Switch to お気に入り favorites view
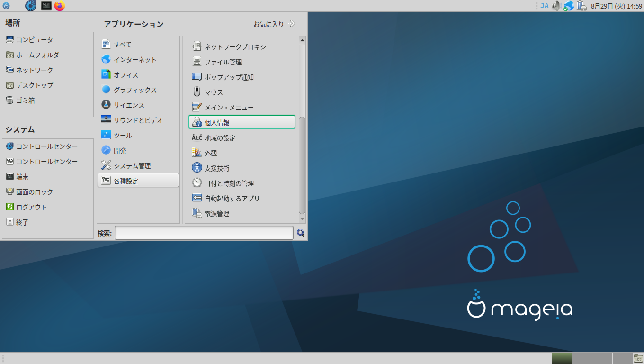 pyautogui.click(x=274, y=24)
